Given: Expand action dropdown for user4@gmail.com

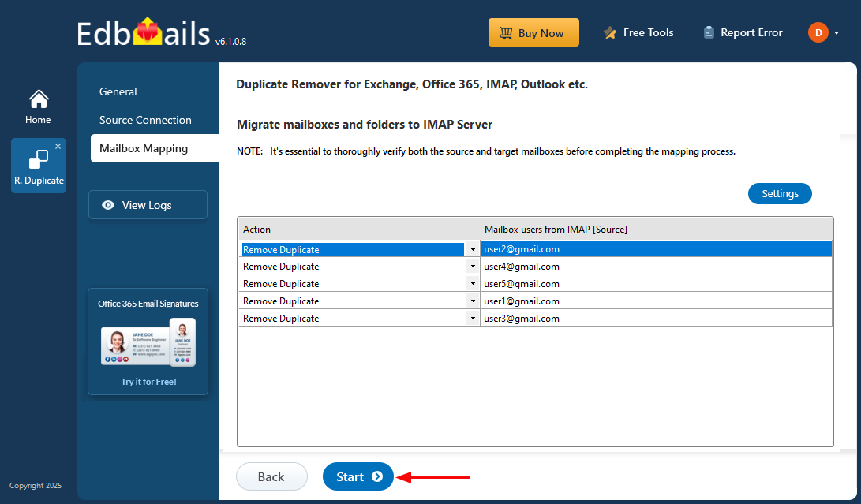Looking at the screenshot, I should pos(473,267).
